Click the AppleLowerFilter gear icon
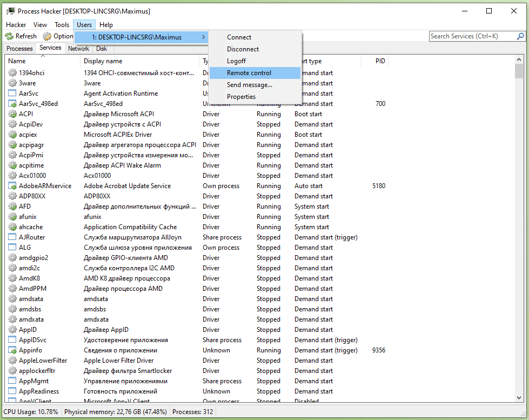 point(12,361)
